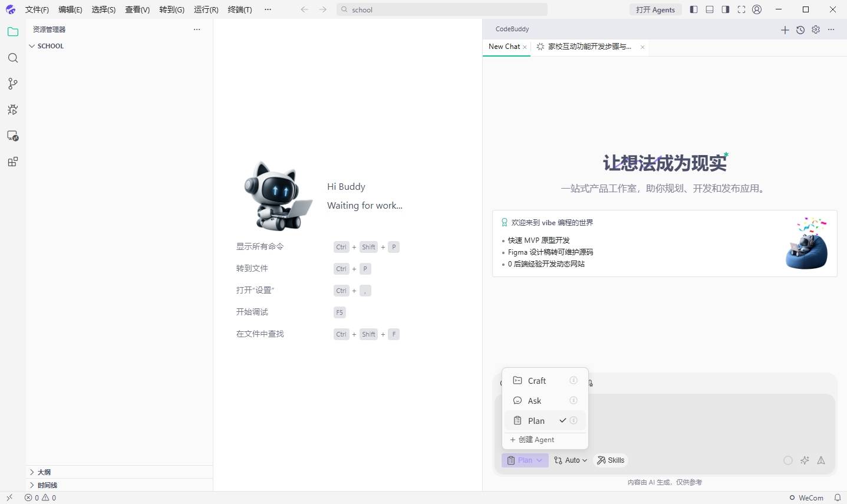This screenshot has width=847, height=504.
Task: Start a new chat with plus icon
Action: tap(785, 29)
